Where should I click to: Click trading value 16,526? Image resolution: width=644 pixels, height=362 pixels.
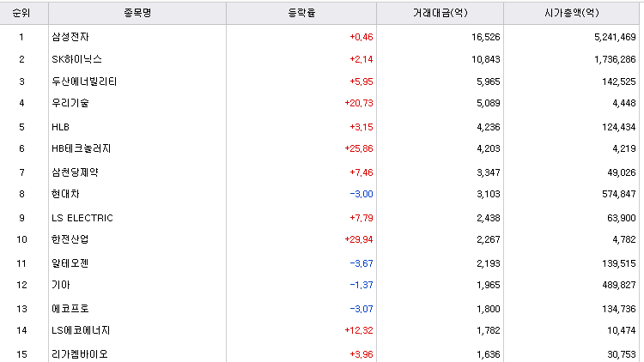coord(486,37)
